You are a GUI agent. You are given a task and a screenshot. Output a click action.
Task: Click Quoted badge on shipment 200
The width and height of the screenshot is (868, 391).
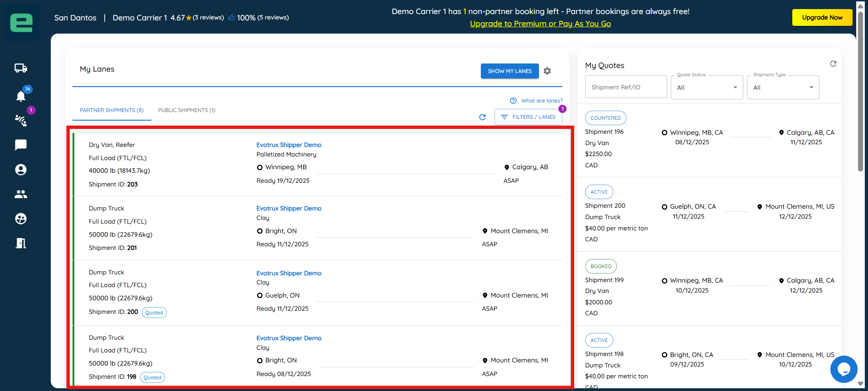[x=154, y=313]
